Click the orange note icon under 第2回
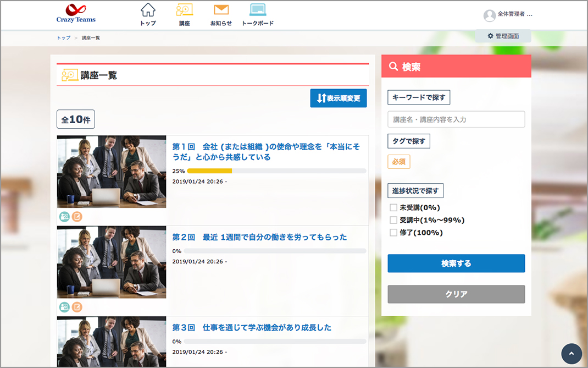This screenshot has width=588, height=368. click(x=77, y=307)
